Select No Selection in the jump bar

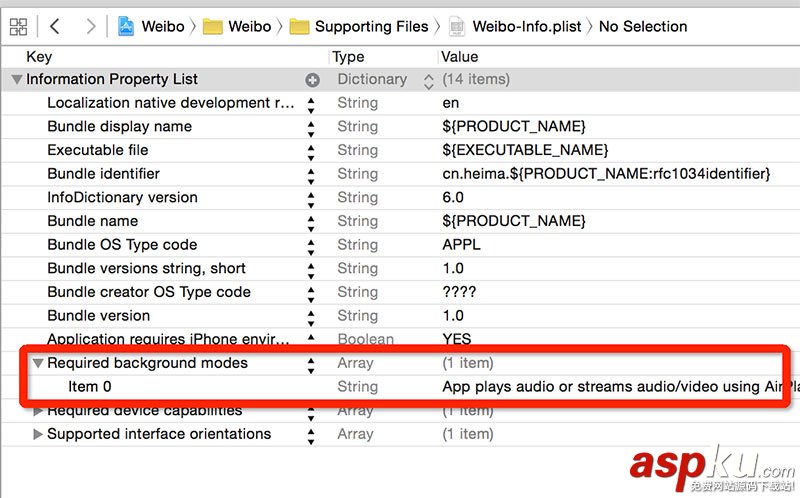[642, 26]
